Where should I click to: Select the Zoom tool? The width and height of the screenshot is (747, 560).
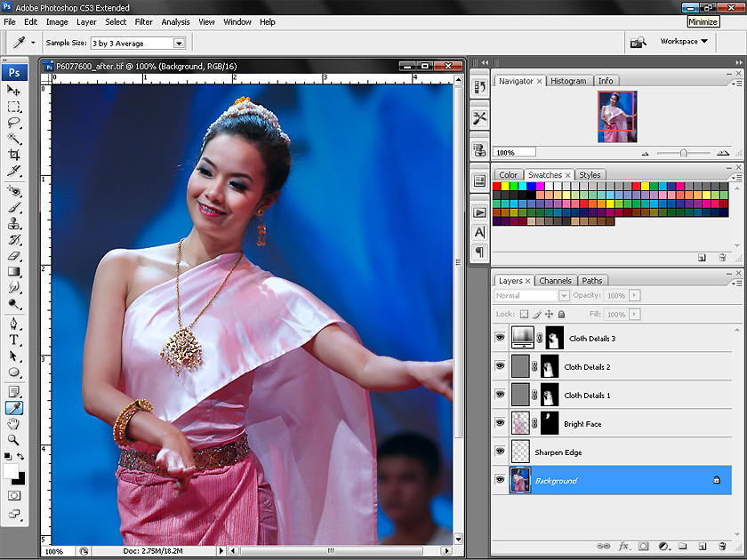(14, 439)
